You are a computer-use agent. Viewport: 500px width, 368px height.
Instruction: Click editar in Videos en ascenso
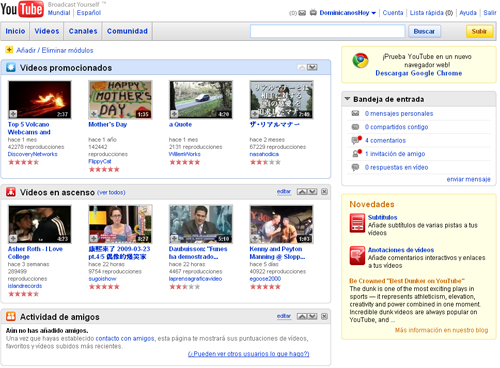point(284,192)
